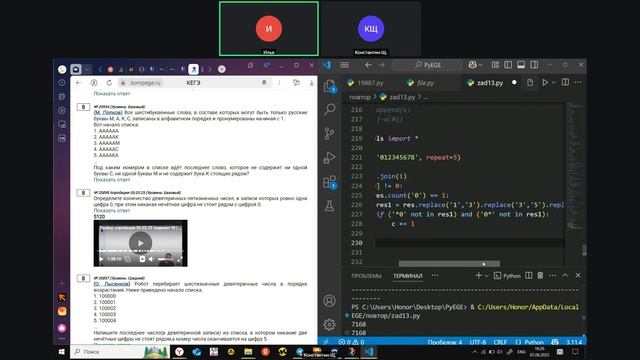The width and height of the screenshot is (640, 360).
Task: Click the Пробелов: 4 indentation status item
Action: tap(444, 342)
